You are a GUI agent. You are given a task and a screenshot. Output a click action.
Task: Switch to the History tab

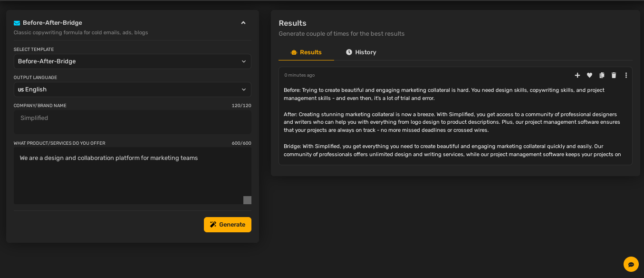[x=361, y=52]
